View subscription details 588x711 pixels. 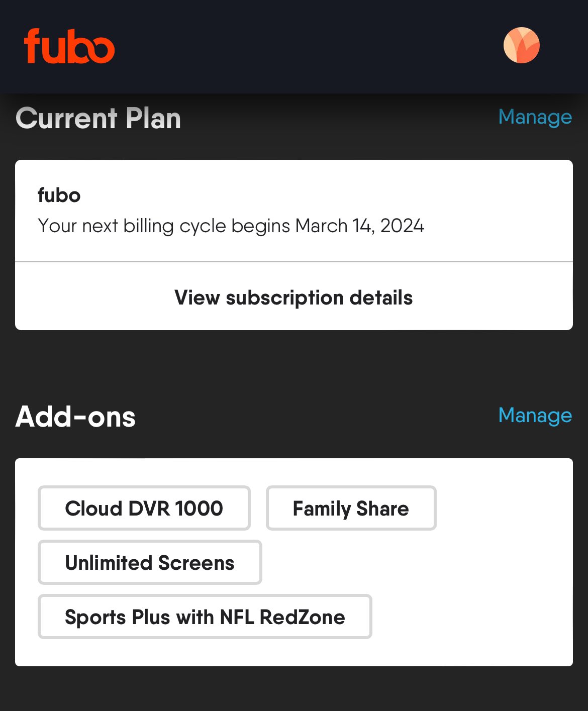tap(293, 297)
